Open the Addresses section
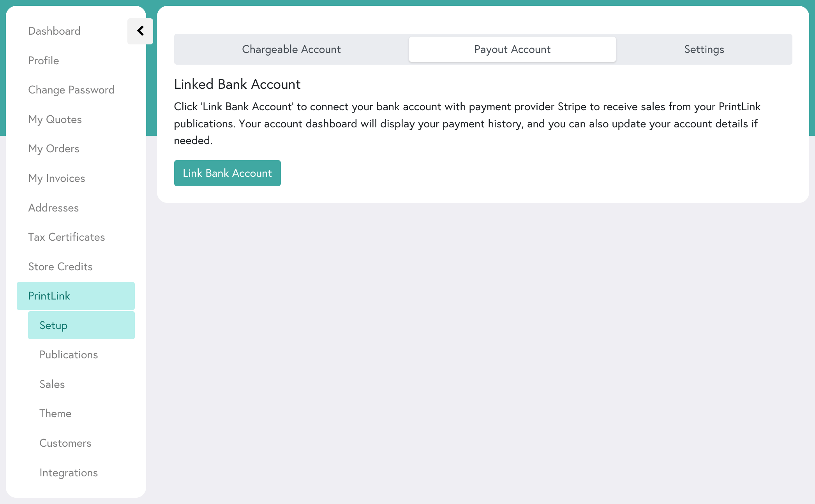This screenshot has width=815, height=504. tap(53, 208)
